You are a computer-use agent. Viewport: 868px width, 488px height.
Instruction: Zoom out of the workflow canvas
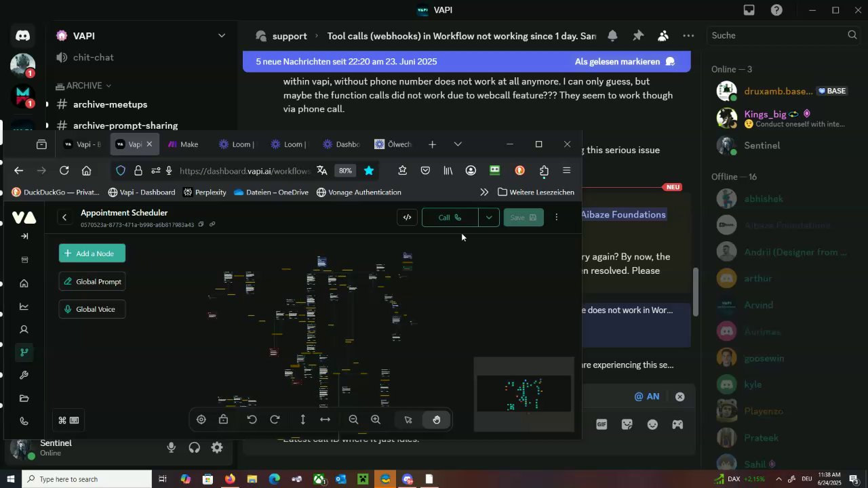pyautogui.click(x=353, y=420)
